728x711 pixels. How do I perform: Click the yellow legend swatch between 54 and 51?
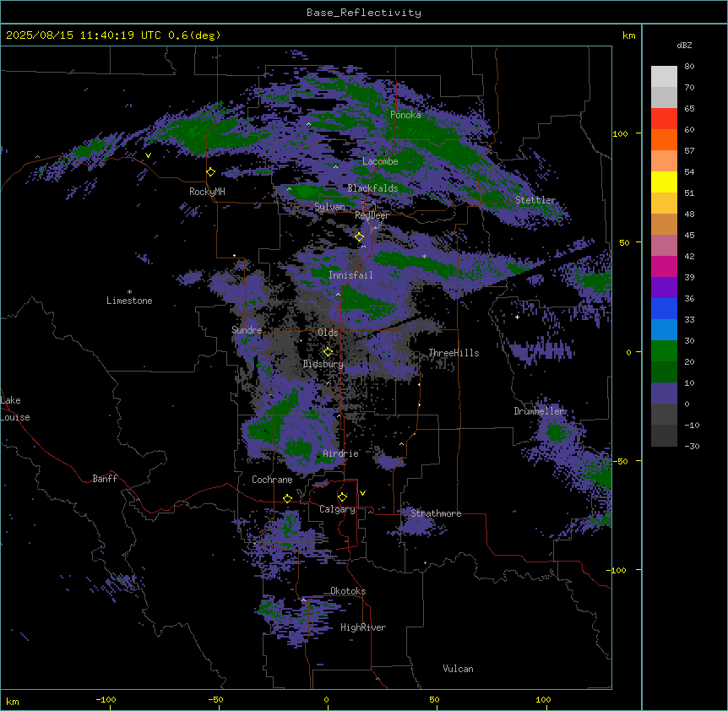(664, 182)
